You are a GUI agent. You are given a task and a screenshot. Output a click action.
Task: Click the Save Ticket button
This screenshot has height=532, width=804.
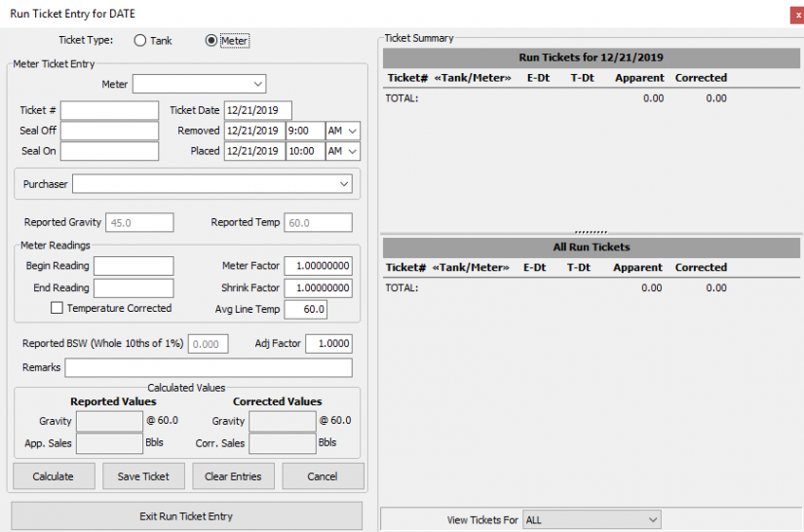pos(143,476)
